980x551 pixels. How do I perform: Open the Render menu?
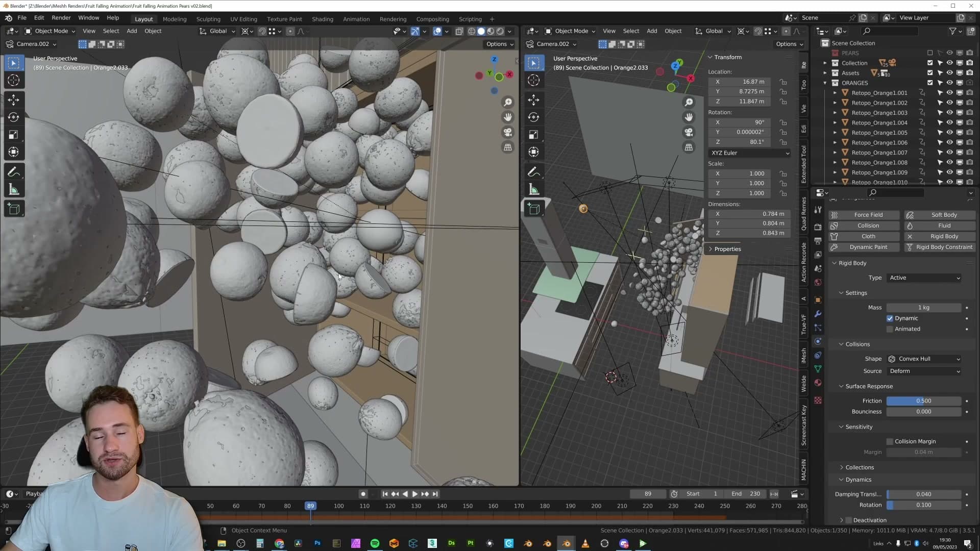61,18
